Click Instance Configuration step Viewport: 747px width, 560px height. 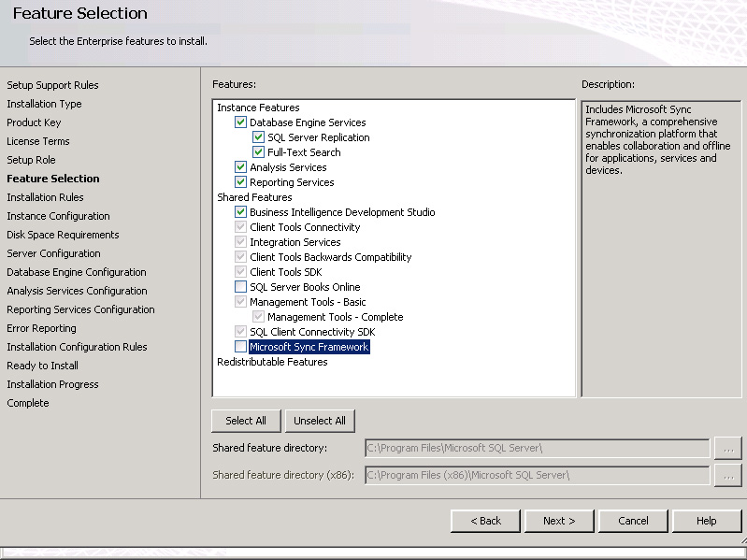[58, 216]
